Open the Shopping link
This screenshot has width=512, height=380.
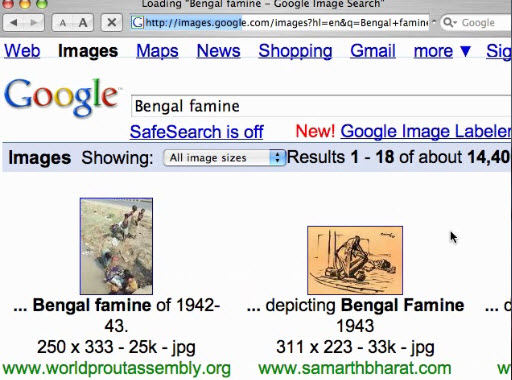295,52
